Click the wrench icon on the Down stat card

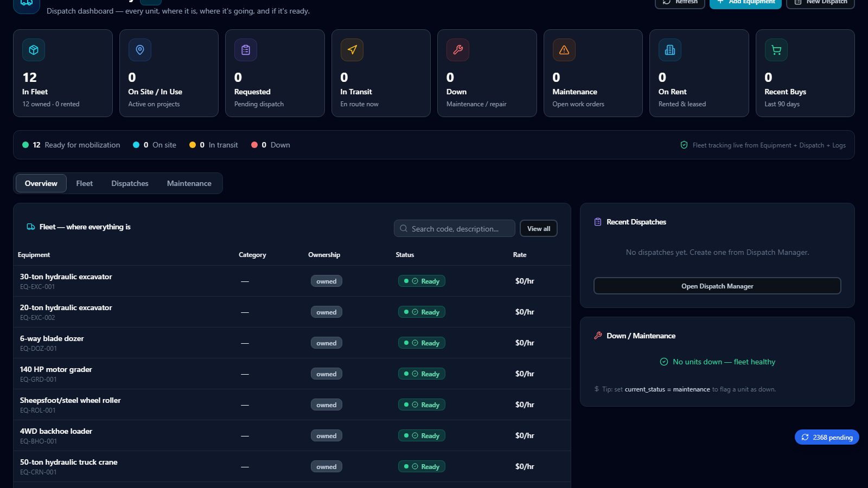458,50
